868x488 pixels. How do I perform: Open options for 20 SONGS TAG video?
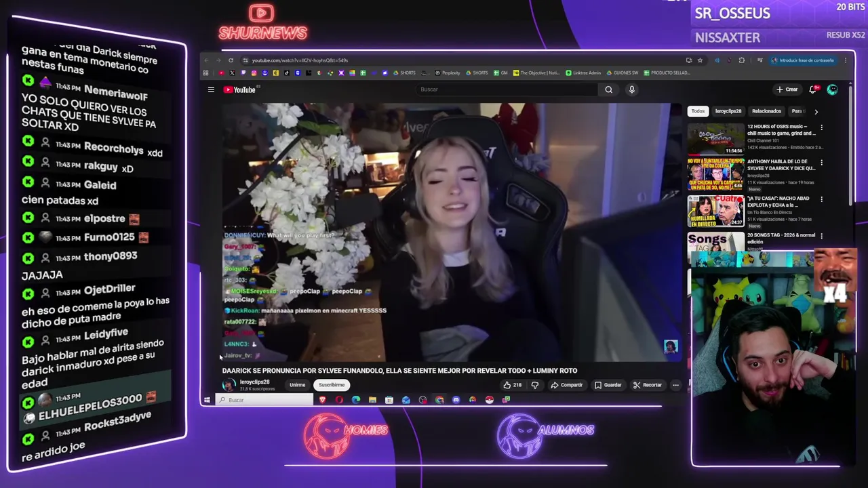pyautogui.click(x=821, y=236)
